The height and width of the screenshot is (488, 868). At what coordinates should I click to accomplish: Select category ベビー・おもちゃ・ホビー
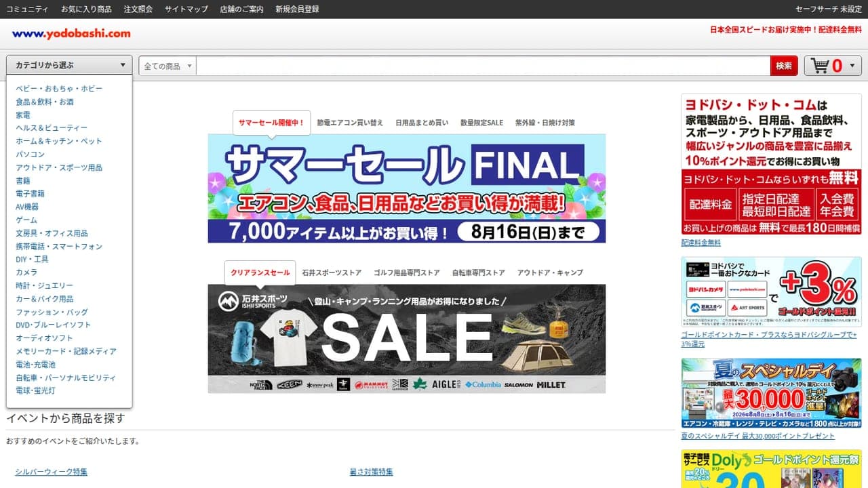coord(59,89)
